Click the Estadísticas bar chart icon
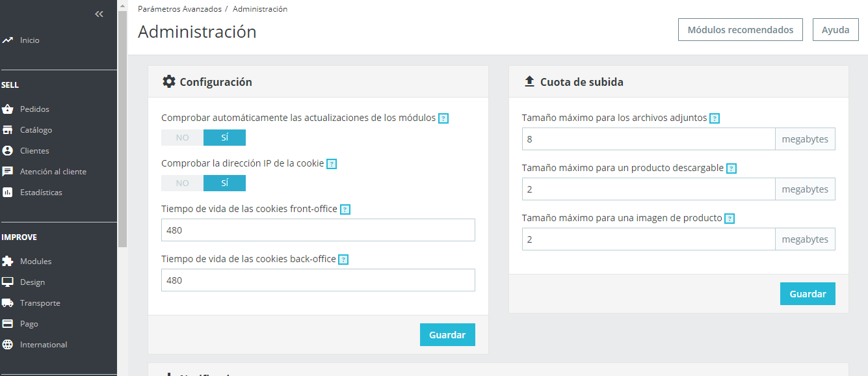Image resolution: width=868 pixels, height=376 pixels. pyautogui.click(x=8, y=193)
